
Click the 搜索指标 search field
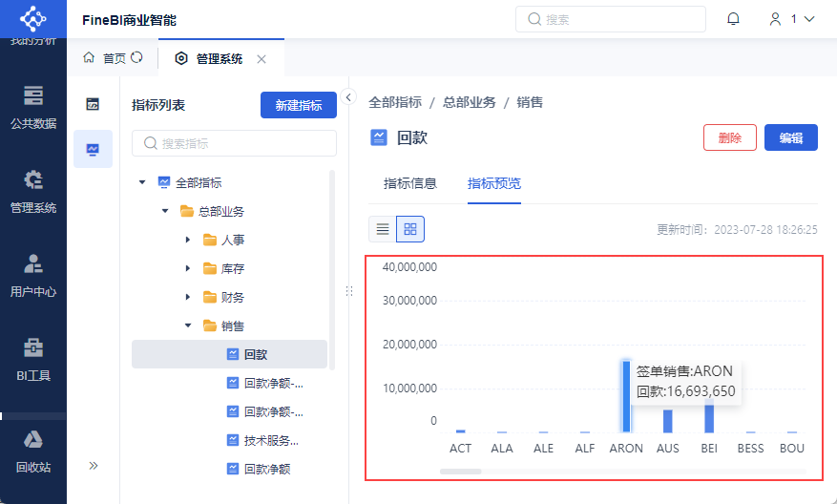[x=234, y=143]
